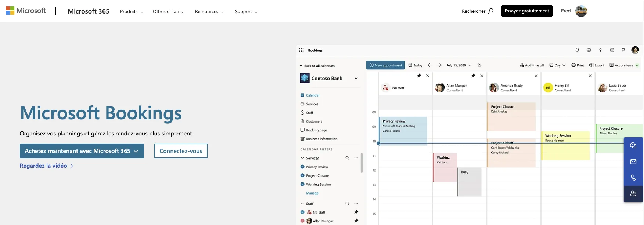644x225 pixels.
Task: Click New appointment button
Action: tap(385, 65)
